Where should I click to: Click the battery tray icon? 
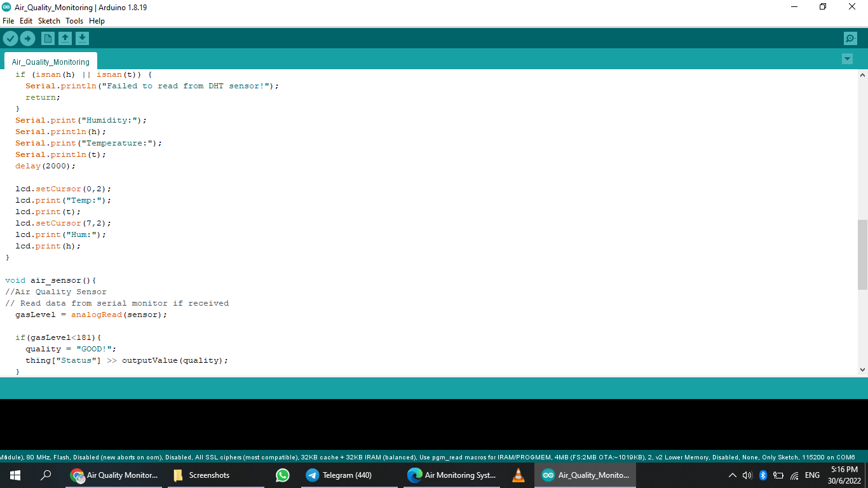[x=778, y=475]
